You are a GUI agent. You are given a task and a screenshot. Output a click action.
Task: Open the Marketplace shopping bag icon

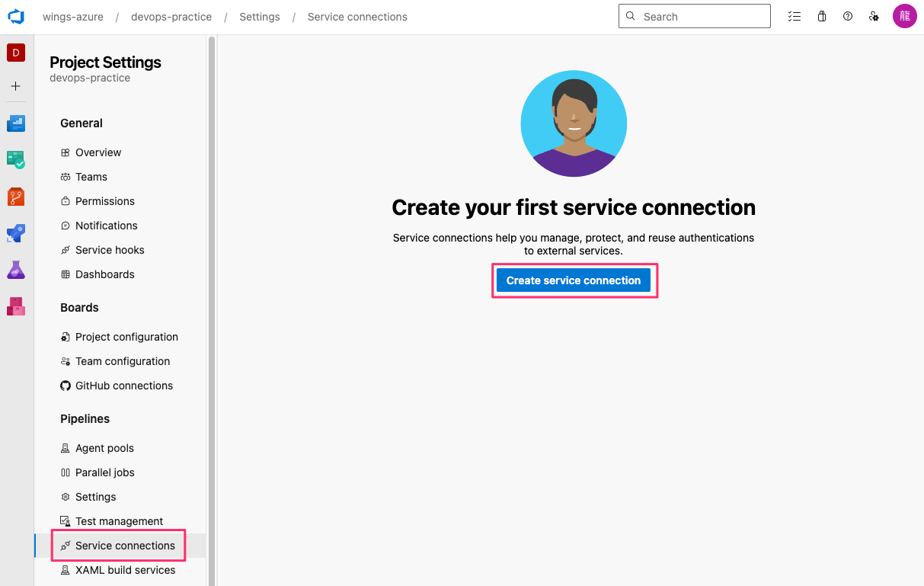point(821,16)
